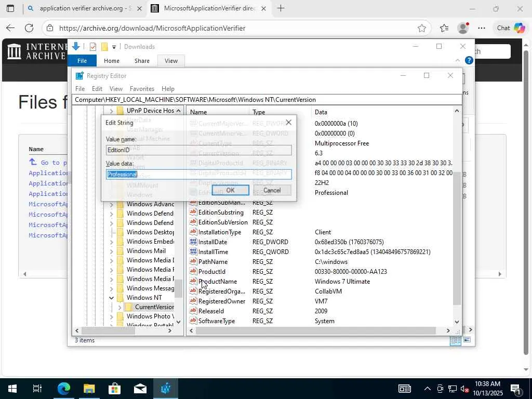532x399 pixels.
Task: Open Task View on the taskbar
Action: (x=37, y=389)
